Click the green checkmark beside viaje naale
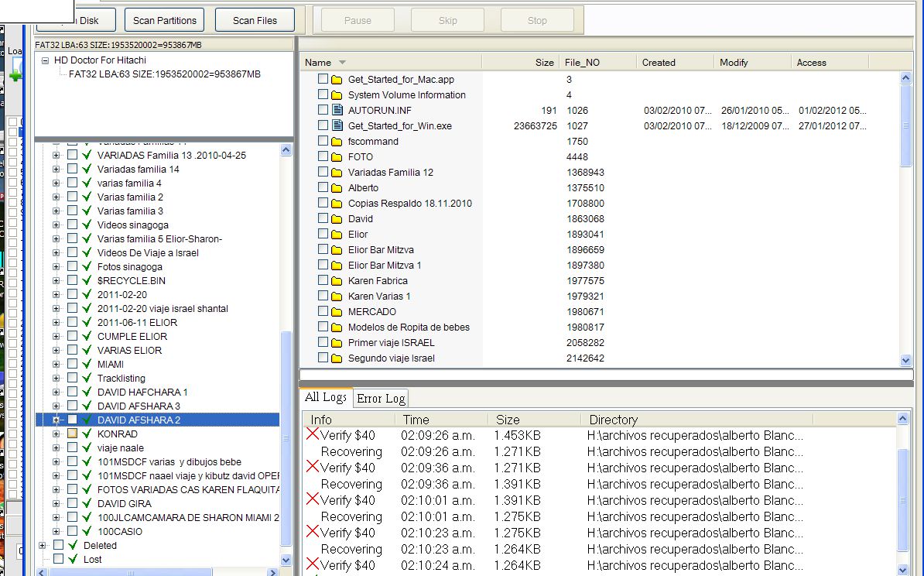The image size is (924, 576). tap(87, 447)
